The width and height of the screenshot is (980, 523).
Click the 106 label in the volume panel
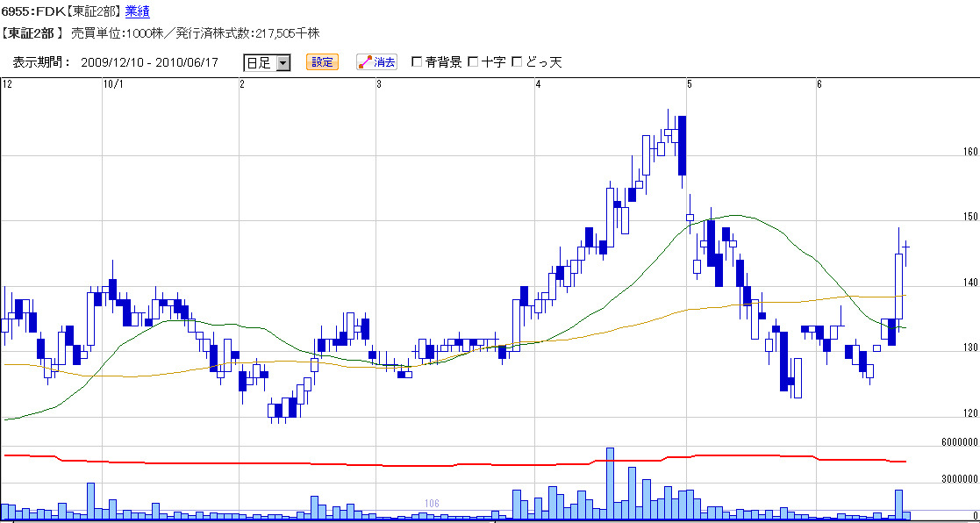pyautogui.click(x=431, y=504)
